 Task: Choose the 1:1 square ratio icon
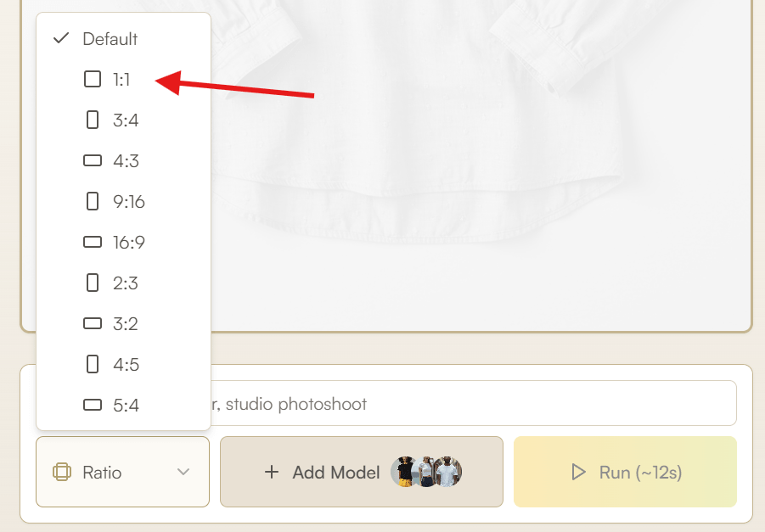(93, 80)
